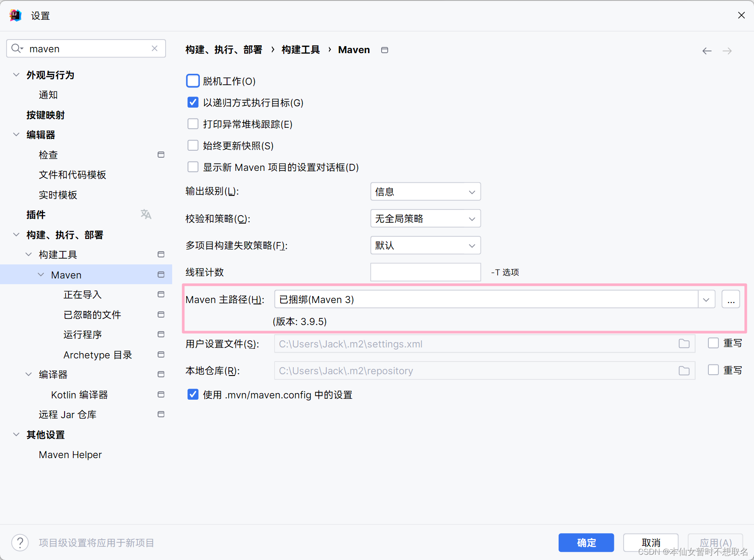Screen dimensions: 754x560
Task: Click the project icon next to 远程 Jar 仓库
Action: click(x=161, y=414)
